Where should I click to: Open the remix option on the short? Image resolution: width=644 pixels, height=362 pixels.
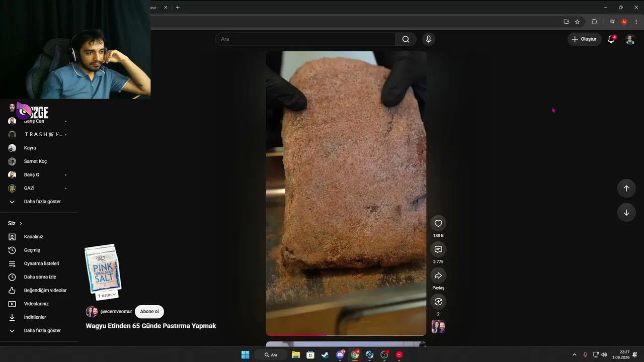438,302
